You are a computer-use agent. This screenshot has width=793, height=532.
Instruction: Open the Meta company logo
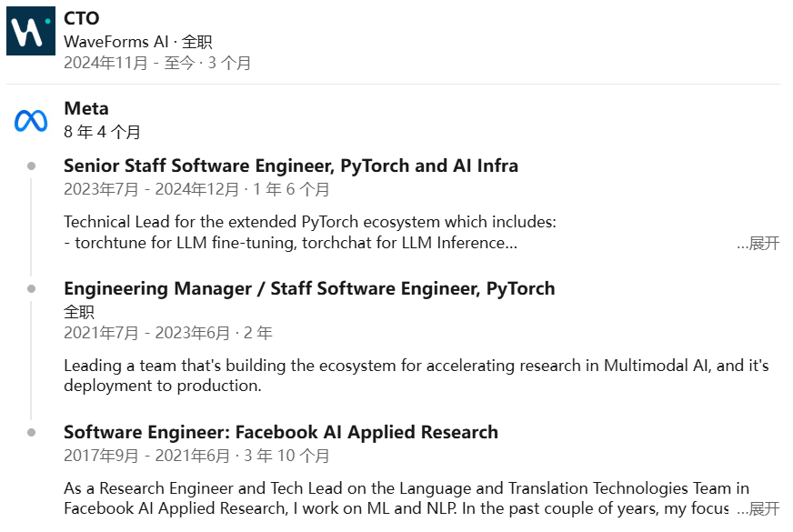(31, 121)
